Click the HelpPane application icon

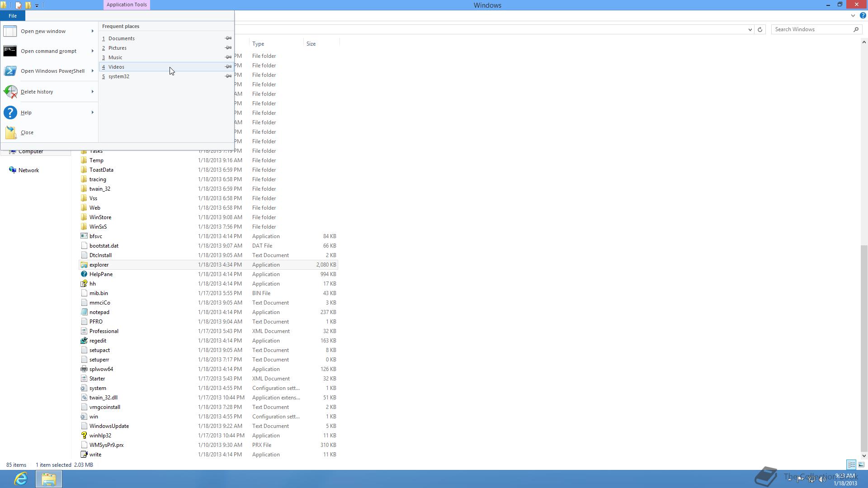click(84, 274)
